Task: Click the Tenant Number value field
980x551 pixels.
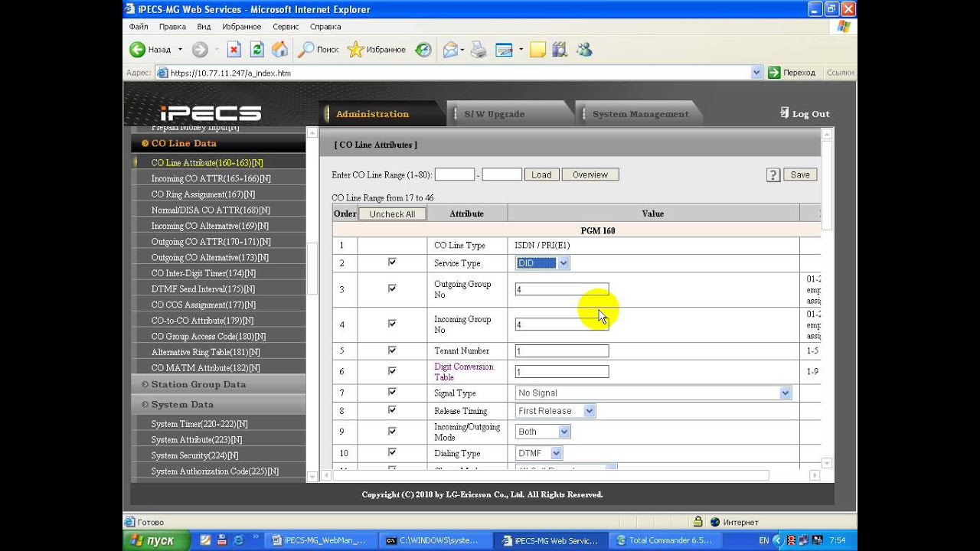Action: click(x=563, y=351)
